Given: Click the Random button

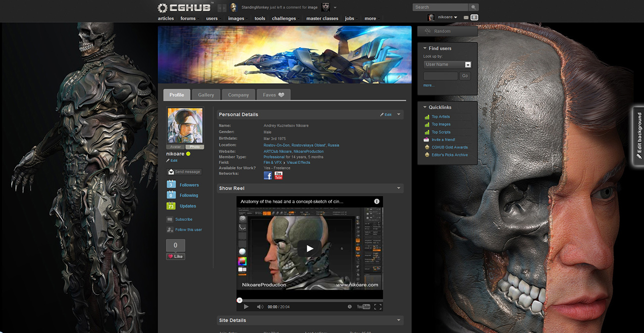Looking at the screenshot, I should (x=447, y=31).
